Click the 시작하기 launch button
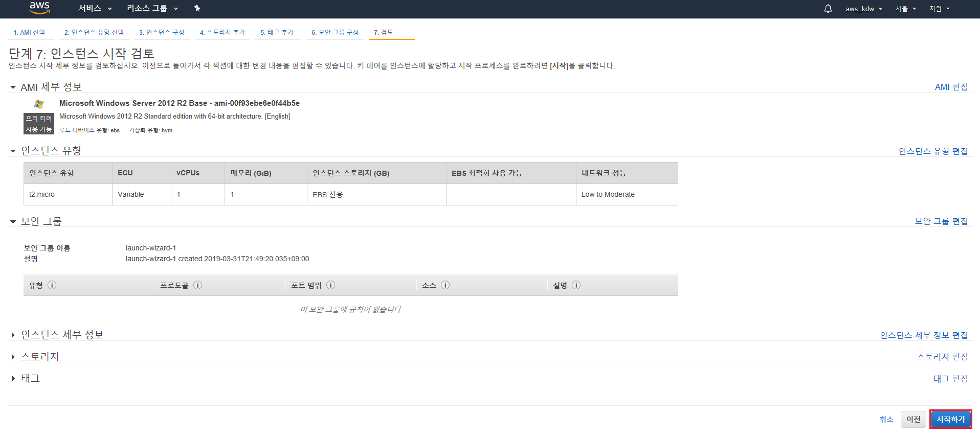980x438 pixels. (x=951, y=419)
